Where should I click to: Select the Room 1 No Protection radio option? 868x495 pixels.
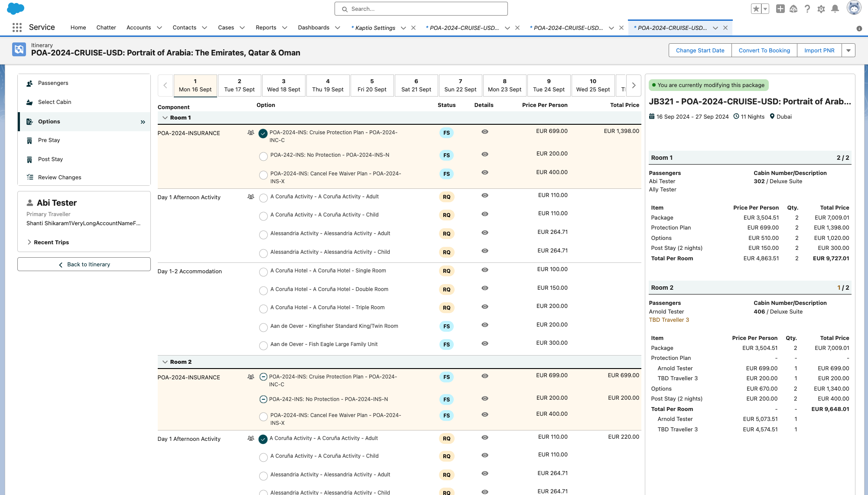(x=263, y=156)
